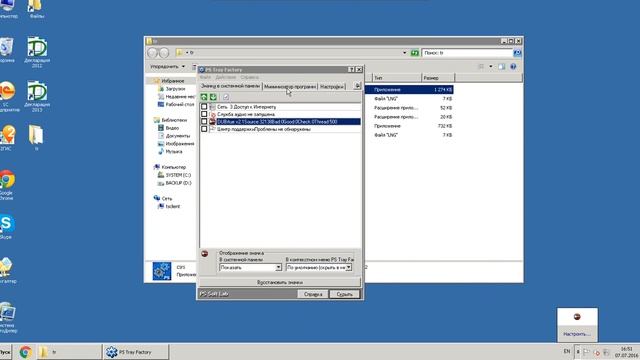
Task: Select the Google Chrome desktop icon
Action: 7,185
